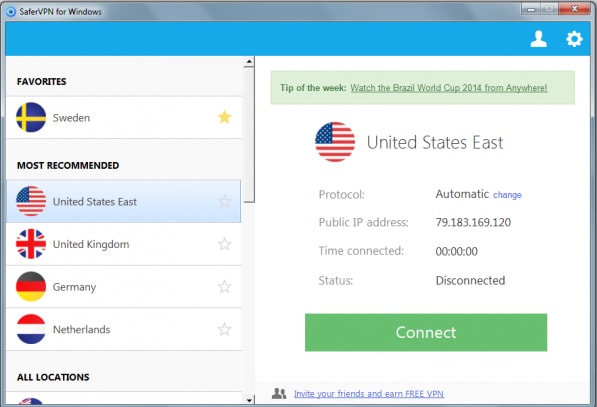This screenshot has width=597, height=407.
Task: Select Netherlands server location
Action: coord(124,329)
